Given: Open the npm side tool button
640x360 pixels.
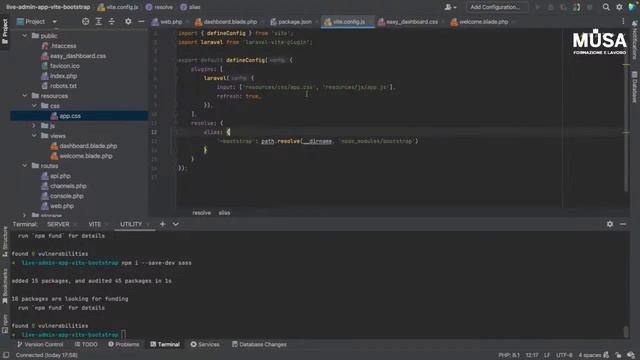Looking at the screenshot, I should point(5,324).
